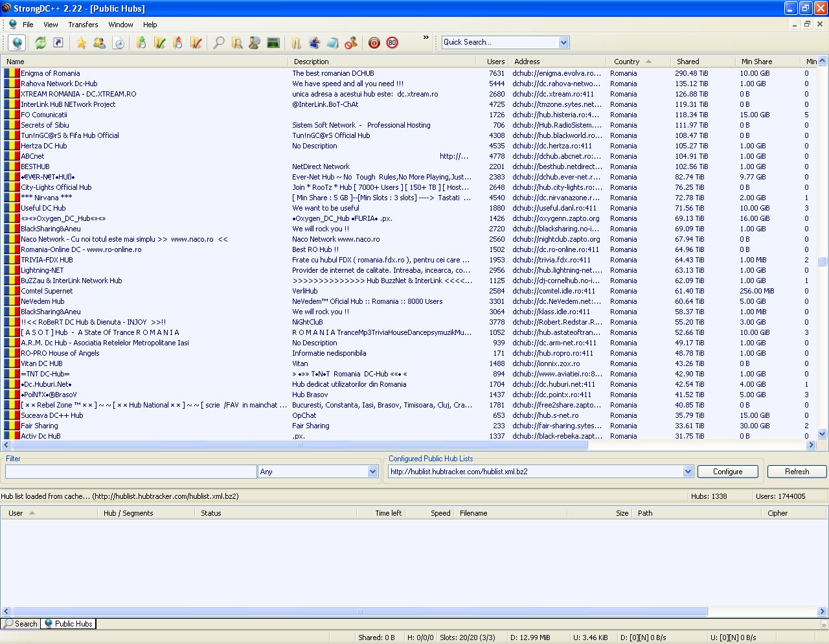Click the Configure button
Viewport: 829px width, 644px height.
click(727, 472)
